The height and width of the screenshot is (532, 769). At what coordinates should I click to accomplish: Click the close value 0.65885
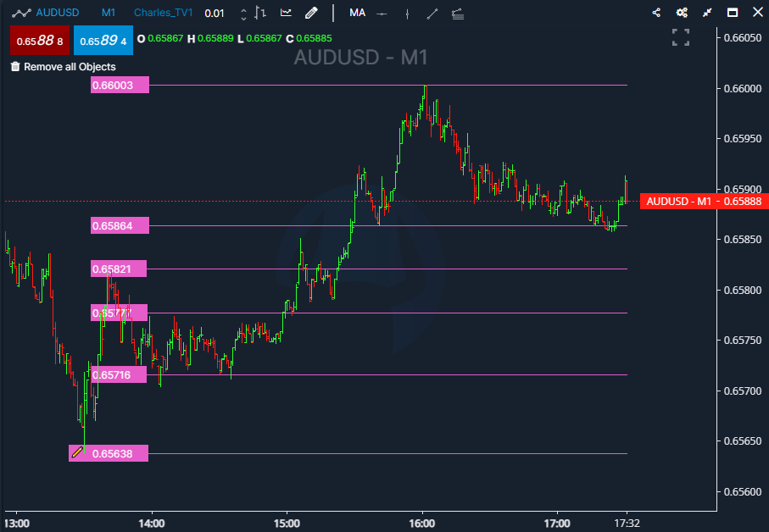[314, 38]
